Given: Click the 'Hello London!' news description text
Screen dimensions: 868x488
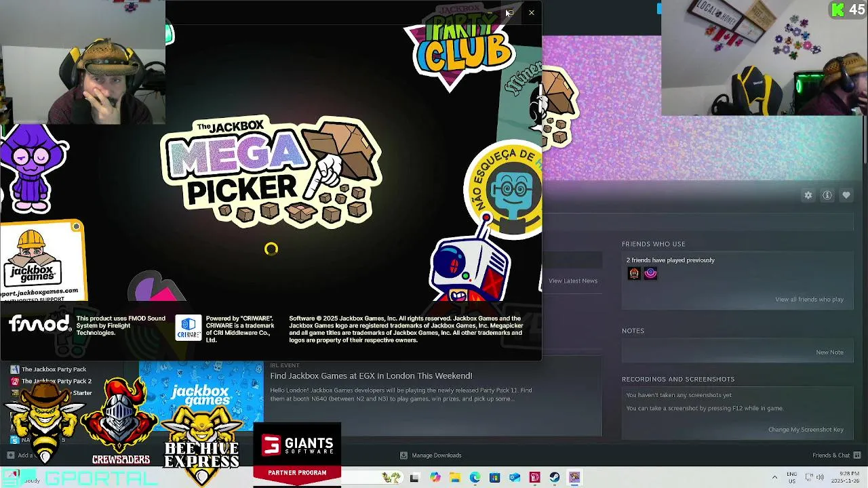Looking at the screenshot, I should [401, 394].
